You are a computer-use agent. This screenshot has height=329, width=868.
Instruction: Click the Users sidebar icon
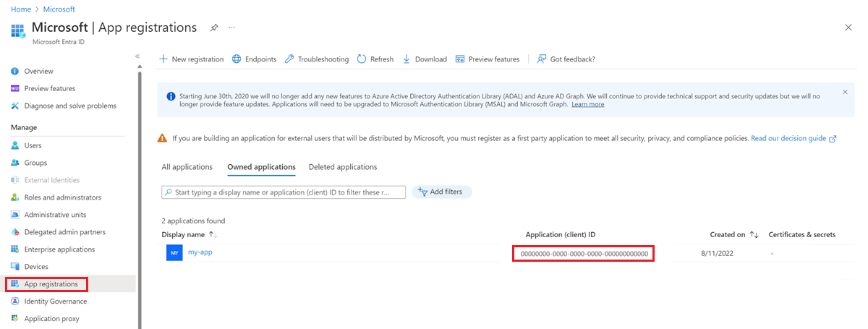coord(14,145)
